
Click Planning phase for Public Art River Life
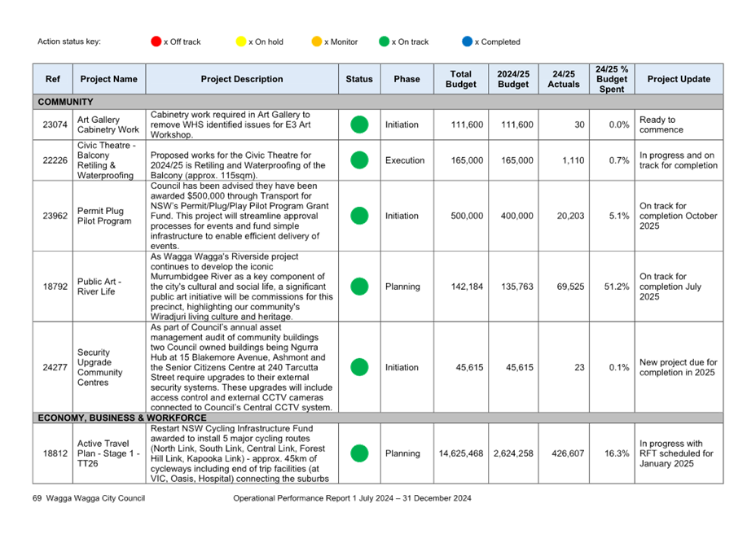point(402,287)
